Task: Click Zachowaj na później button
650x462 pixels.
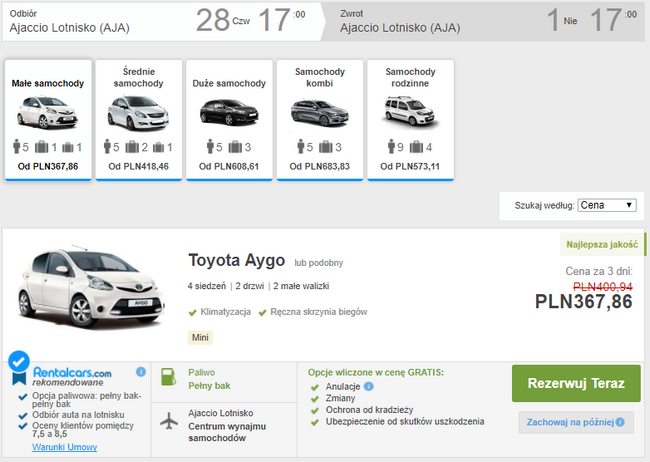Action: [x=576, y=422]
